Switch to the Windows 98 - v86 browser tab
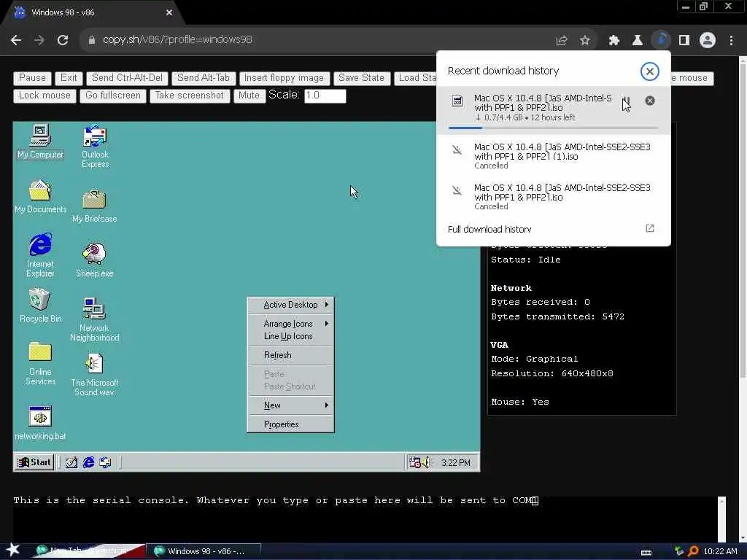This screenshot has width=747, height=560. [90, 13]
